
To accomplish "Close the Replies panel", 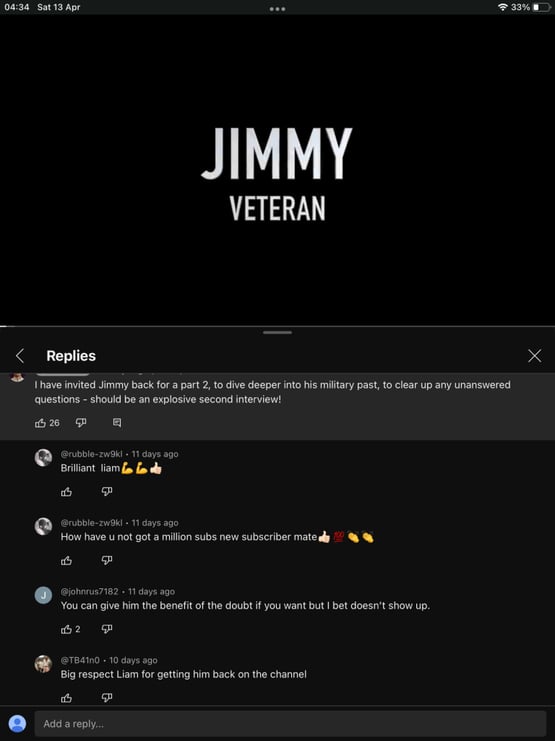I will [x=535, y=356].
